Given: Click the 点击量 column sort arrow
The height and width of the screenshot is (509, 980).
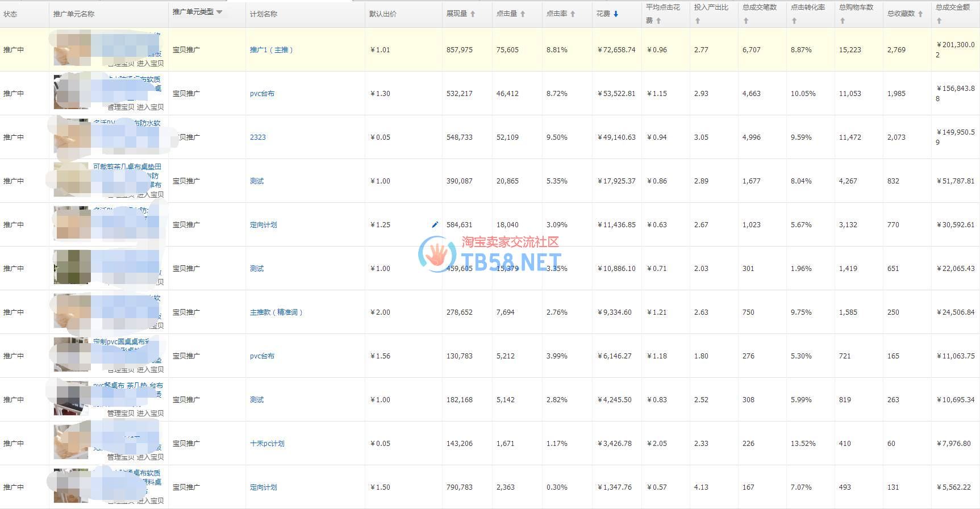Looking at the screenshot, I should [x=523, y=14].
